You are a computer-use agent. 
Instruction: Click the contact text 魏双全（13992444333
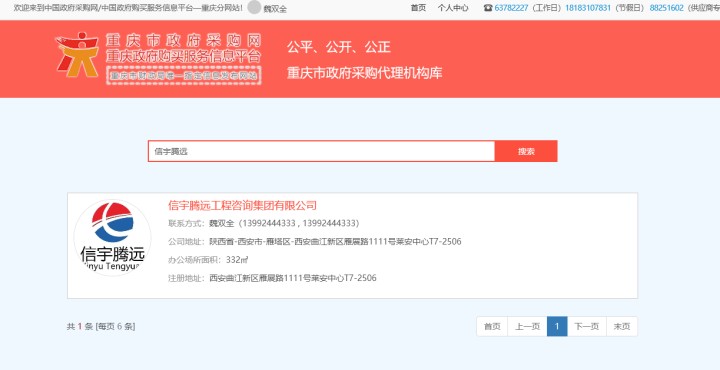point(253,224)
